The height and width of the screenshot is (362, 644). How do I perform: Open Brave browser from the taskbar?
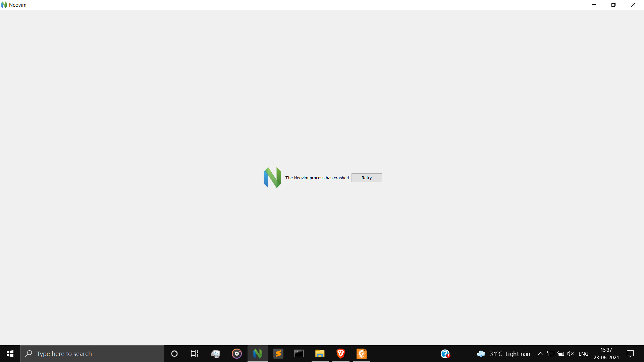click(x=341, y=354)
